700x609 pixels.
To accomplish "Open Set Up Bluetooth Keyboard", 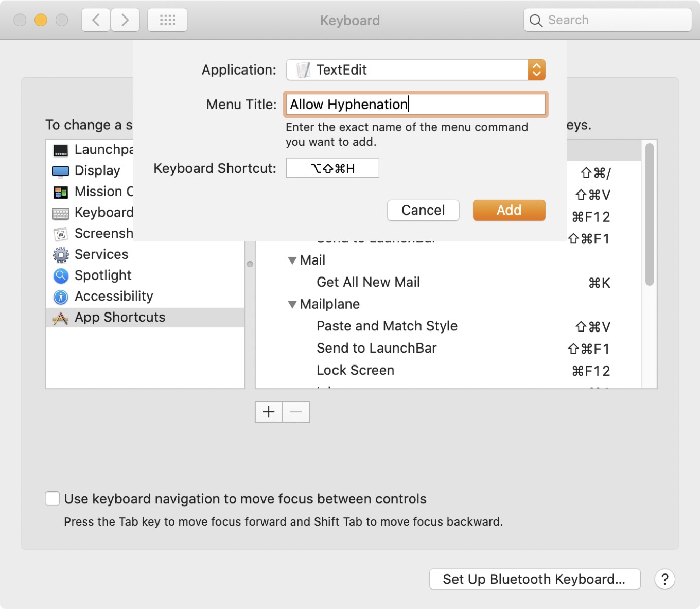I will pos(535,579).
